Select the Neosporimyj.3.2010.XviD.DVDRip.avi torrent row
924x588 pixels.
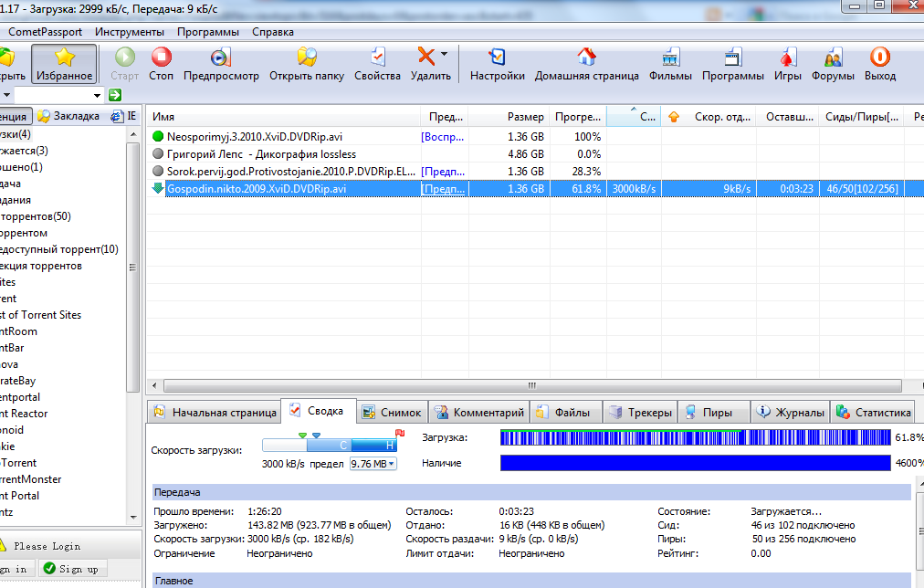coord(255,137)
